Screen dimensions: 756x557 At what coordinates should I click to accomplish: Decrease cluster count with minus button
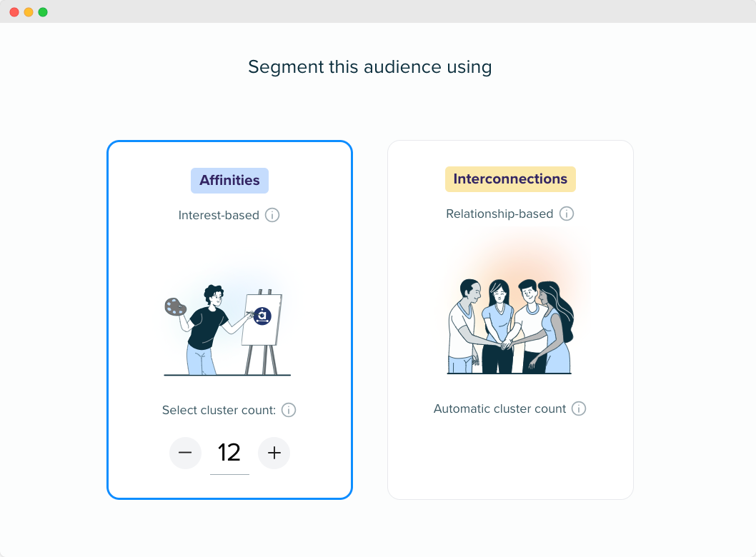185,453
